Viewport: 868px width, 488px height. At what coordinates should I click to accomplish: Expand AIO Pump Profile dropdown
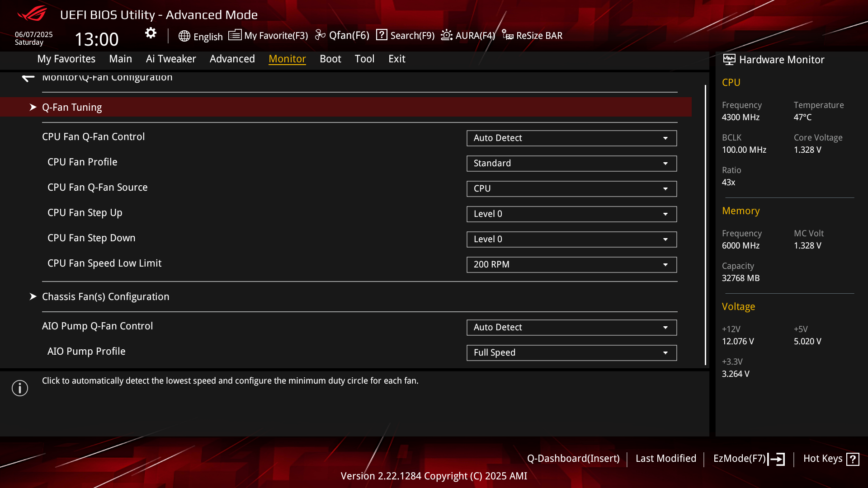pyautogui.click(x=571, y=353)
